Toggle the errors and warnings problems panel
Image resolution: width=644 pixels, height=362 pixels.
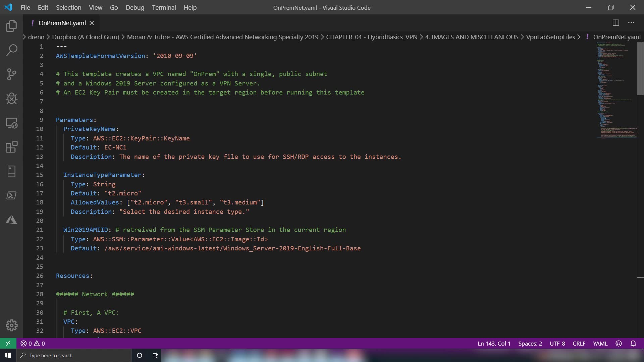point(33,344)
